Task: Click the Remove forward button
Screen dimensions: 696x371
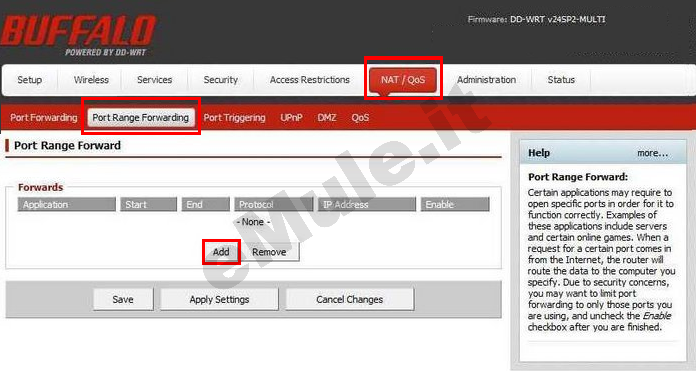Action: 269,252
